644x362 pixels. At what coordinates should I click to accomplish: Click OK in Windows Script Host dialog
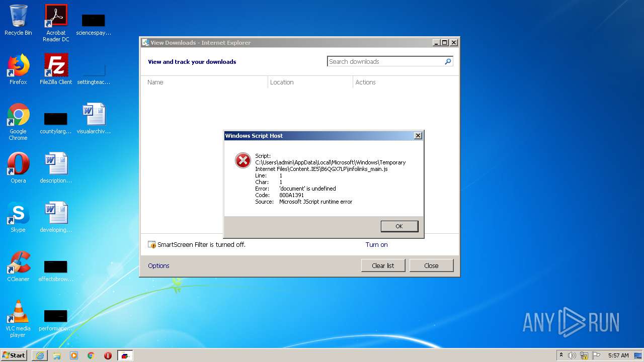tap(399, 226)
